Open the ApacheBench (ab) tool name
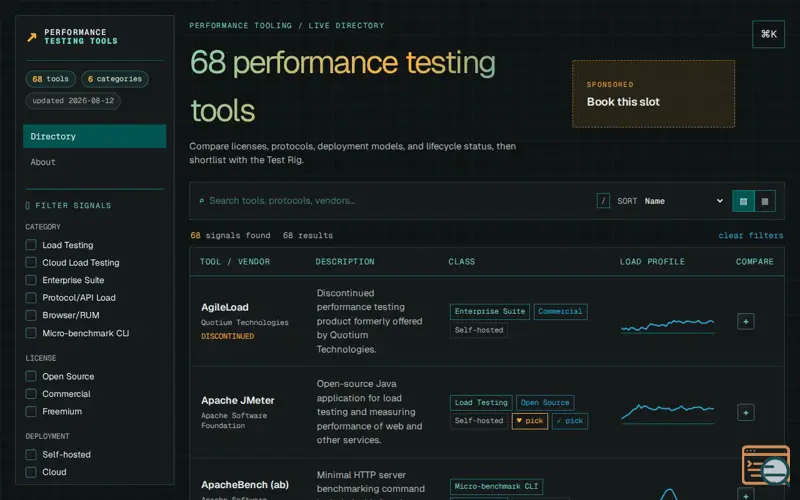 [245, 485]
